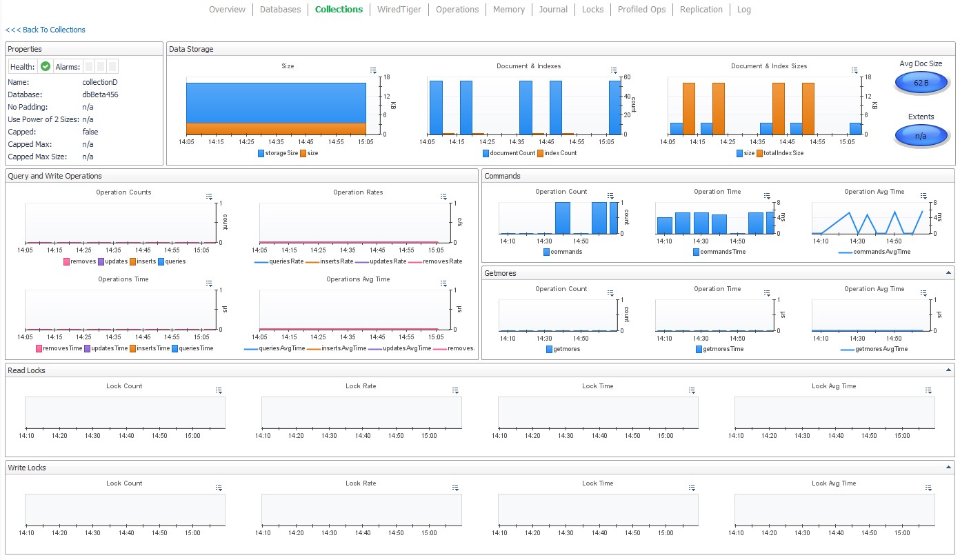The image size is (960, 560).
Task: Open chart options for the Size chart
Action: tap(373, 70)
